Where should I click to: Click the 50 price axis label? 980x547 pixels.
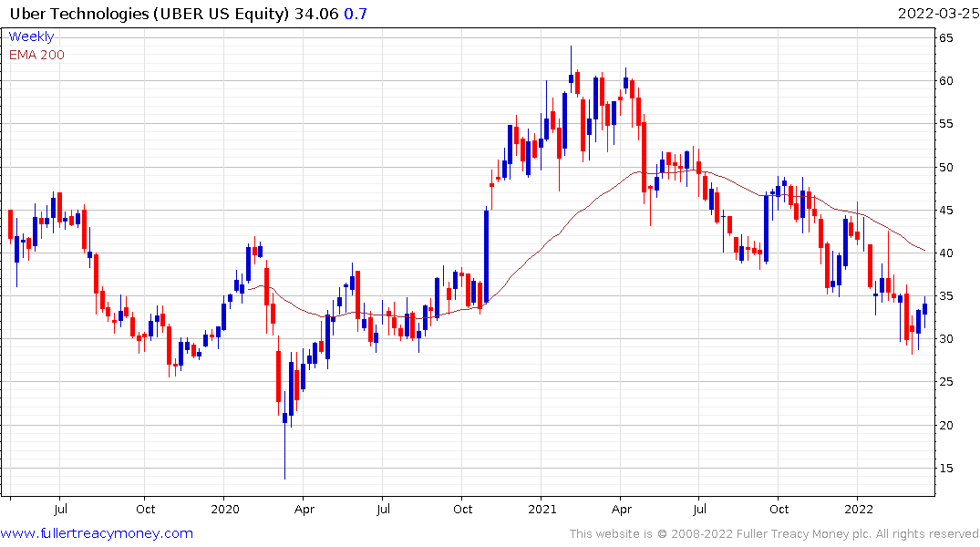(945, 167)
